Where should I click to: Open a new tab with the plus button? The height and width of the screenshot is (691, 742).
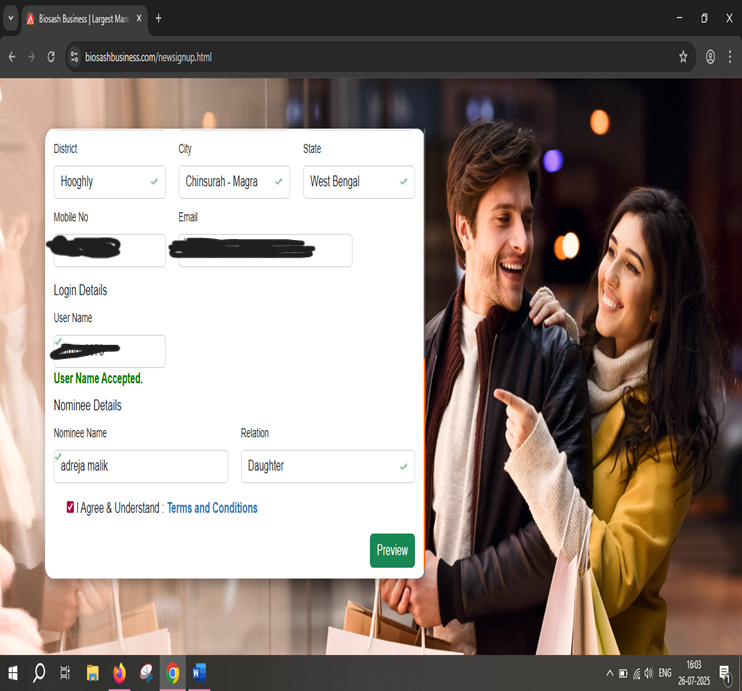tap(158, 18)
